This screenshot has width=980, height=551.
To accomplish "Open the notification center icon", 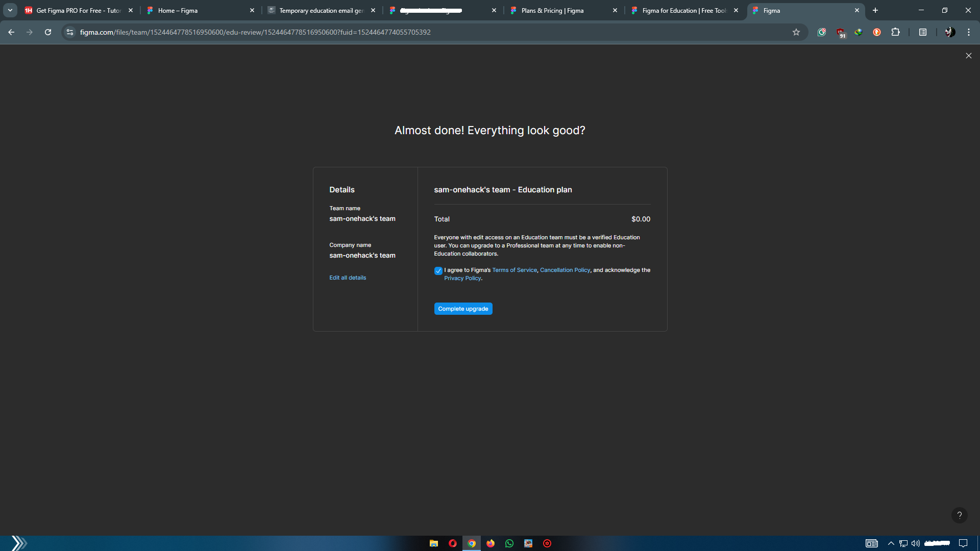I will click(x=963, y=543).
